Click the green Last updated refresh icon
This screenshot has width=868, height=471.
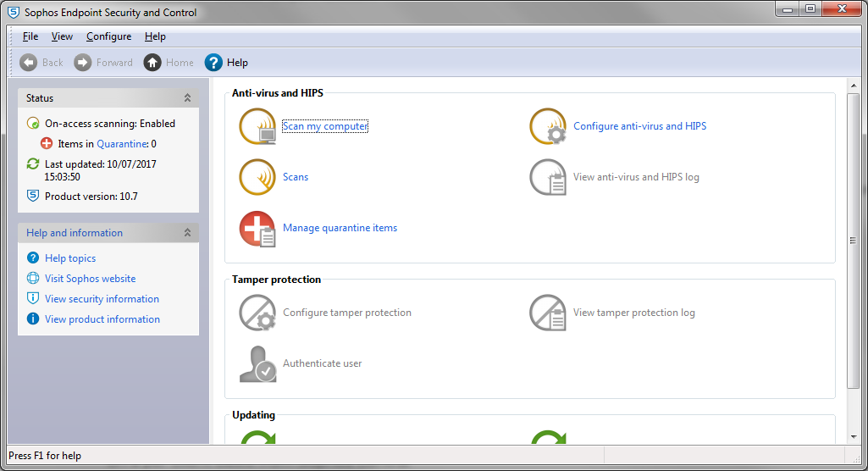[x=33, y=163]
